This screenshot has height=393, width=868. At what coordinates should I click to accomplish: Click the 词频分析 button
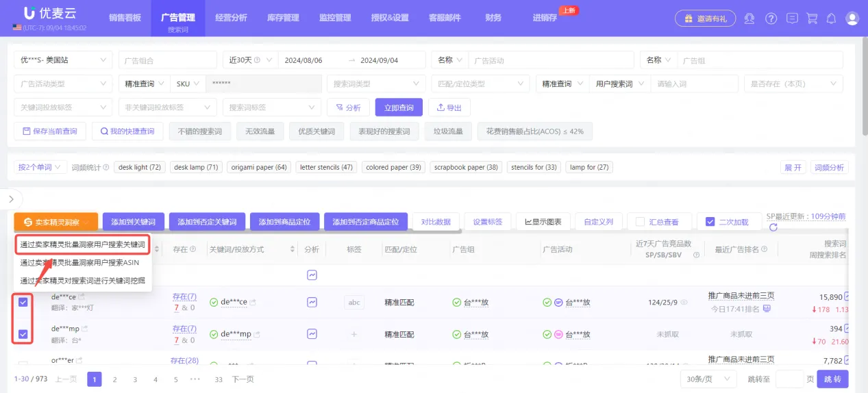tap(829, 167)
